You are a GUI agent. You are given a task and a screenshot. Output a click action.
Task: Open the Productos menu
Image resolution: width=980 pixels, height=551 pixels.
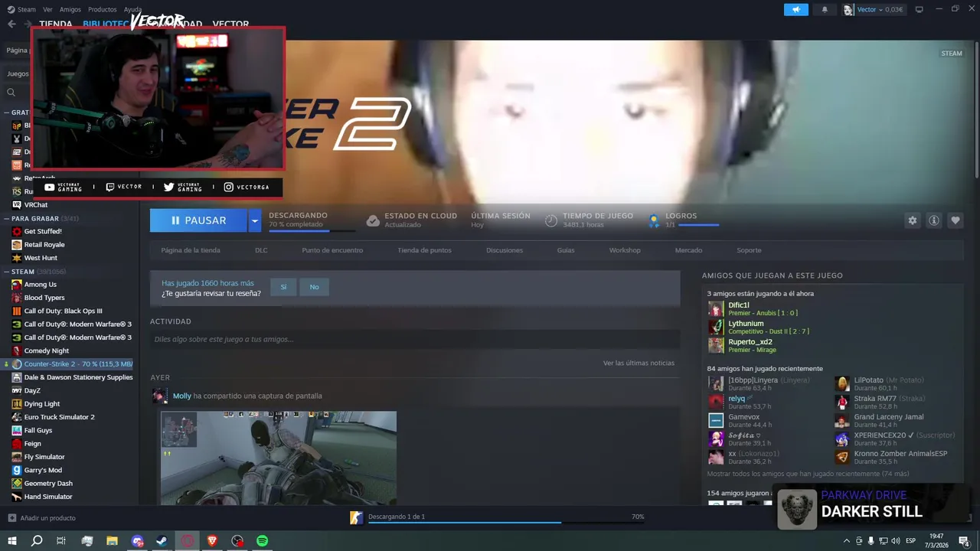[103, 9]
